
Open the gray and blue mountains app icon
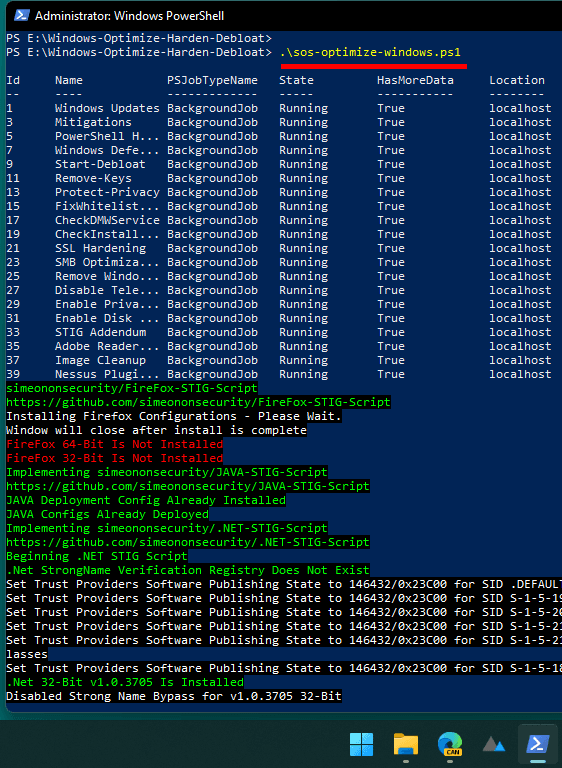pyautogui.click(x=493, y=744)
